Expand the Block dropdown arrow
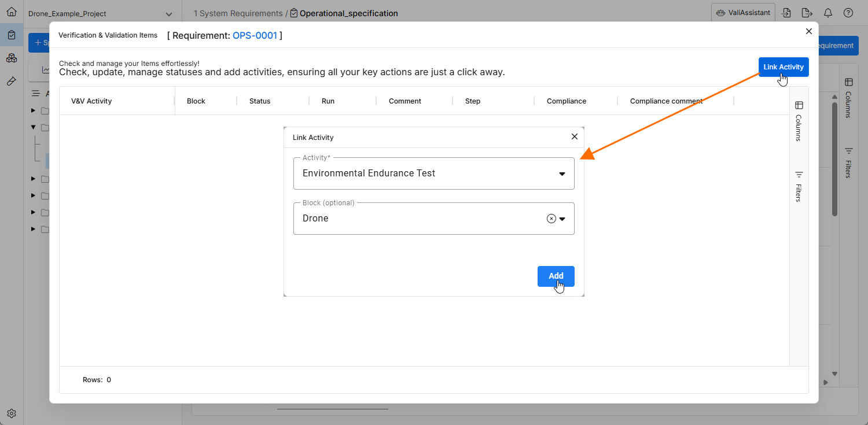 point(562,219)
